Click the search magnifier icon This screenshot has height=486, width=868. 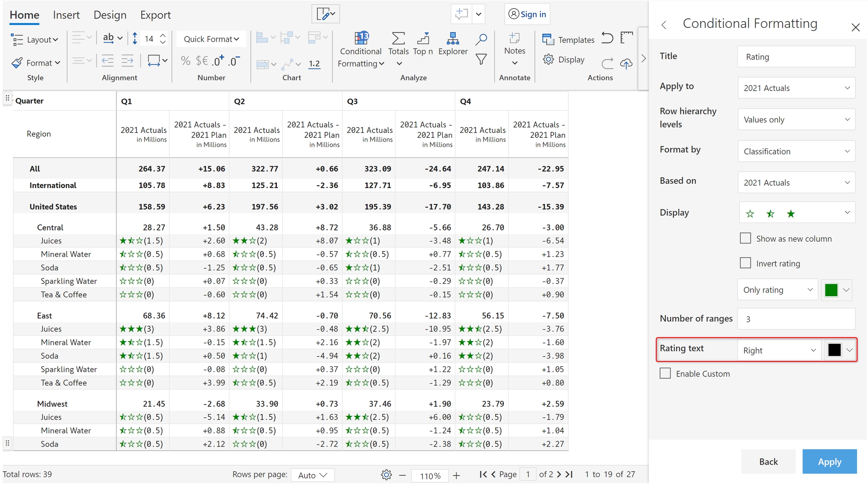click(x=481, y=39)
